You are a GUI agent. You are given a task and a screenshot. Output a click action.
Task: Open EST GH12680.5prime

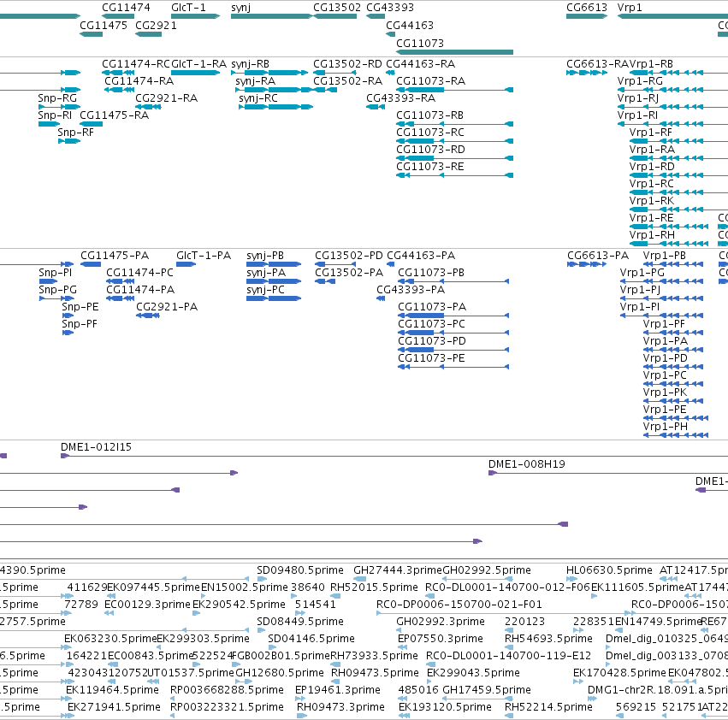click(x=280, y=674)
